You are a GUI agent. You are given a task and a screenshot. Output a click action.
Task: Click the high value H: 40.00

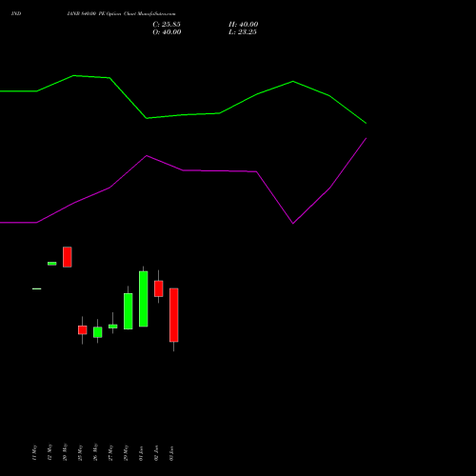[x=243, y=25]
